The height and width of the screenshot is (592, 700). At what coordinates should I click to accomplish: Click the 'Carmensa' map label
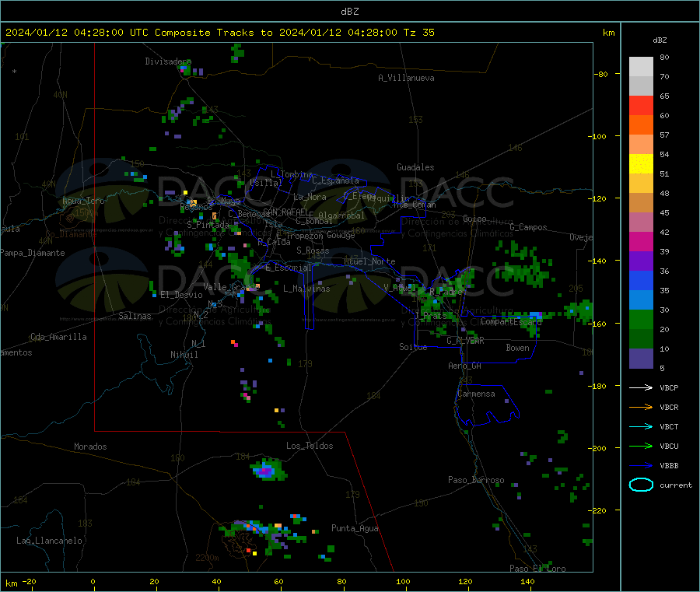[x=476, y=394]
